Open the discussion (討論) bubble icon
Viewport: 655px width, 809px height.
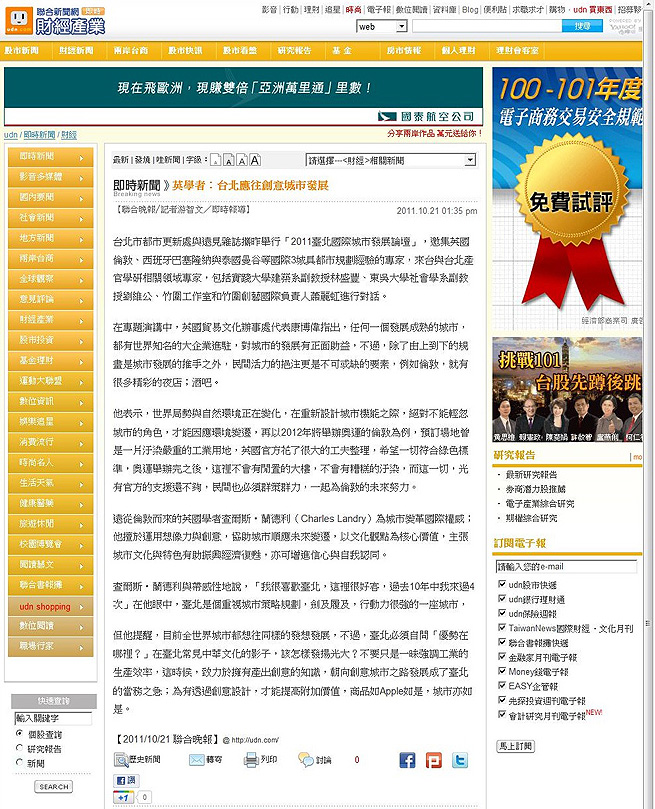coord(306,760)
